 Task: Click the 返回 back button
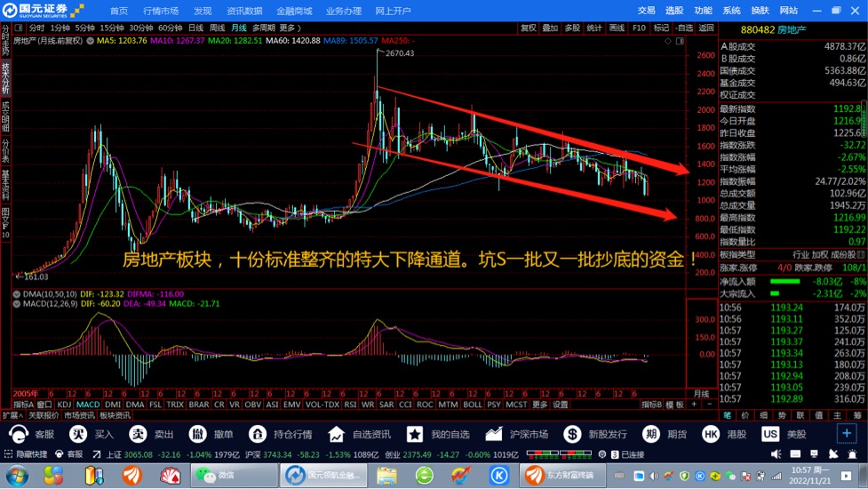point(706,28)
